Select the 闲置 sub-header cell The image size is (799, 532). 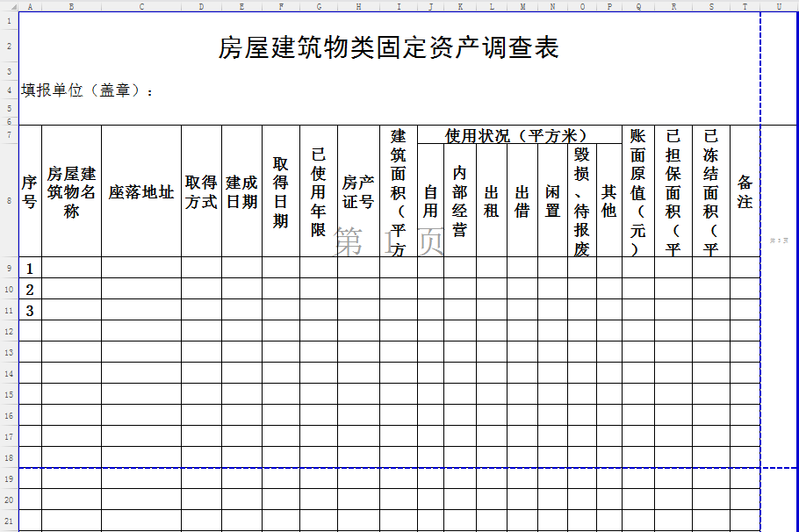pos(552,201)
